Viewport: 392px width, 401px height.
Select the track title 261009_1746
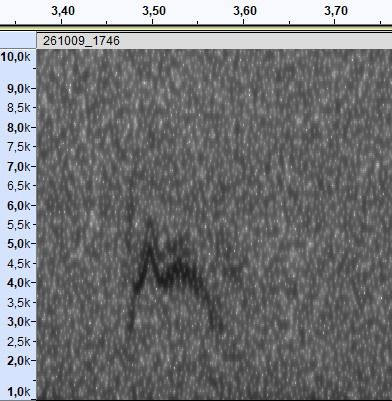point(81,41)
